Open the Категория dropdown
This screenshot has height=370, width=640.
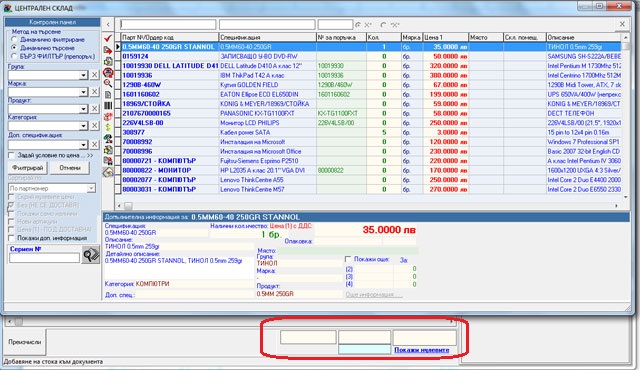83,126
